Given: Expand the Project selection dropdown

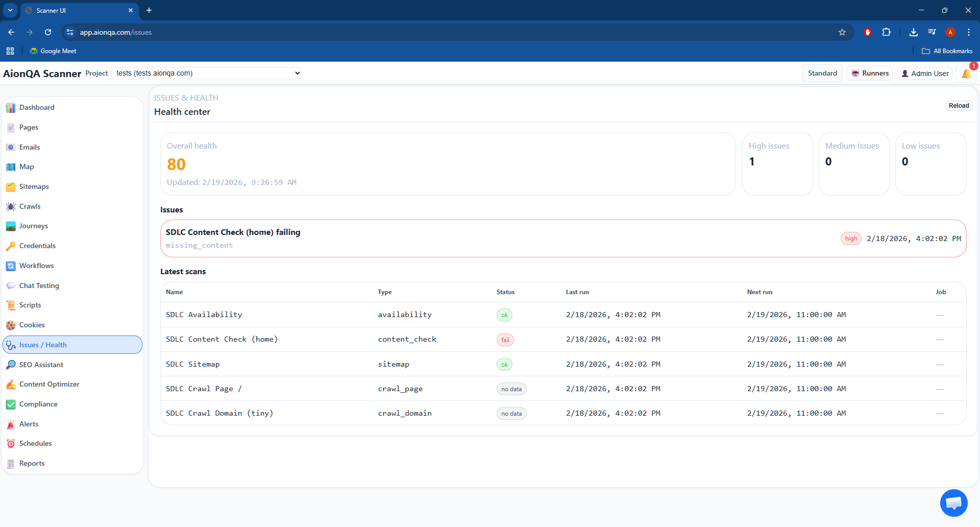Looking at the screenshot, I should pyautogui.click(x=207, y=73).
